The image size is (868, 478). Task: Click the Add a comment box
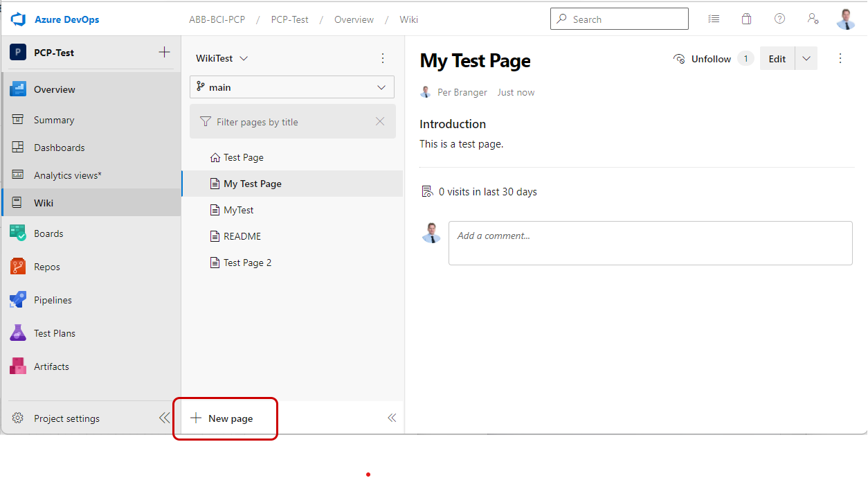pyautogui.click(x=651, y=243)
